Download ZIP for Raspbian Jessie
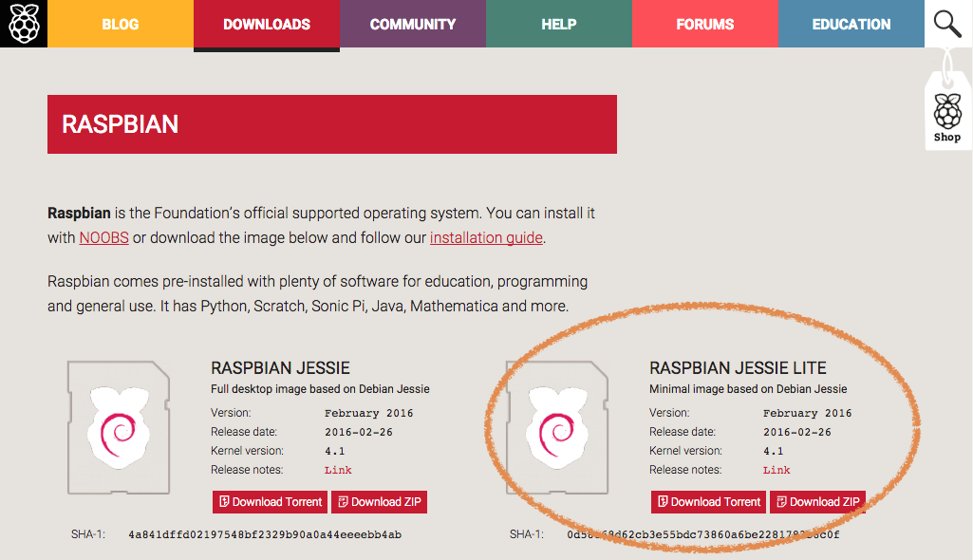Image resolution: width=973 pixels, height=560 pixels. pyautogui.click(x=379, y=502)
